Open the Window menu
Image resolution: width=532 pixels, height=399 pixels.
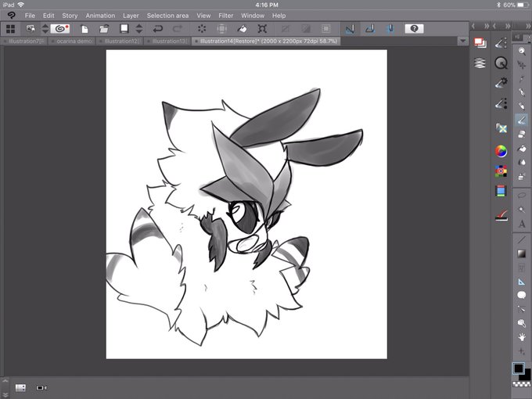[253, 16]
